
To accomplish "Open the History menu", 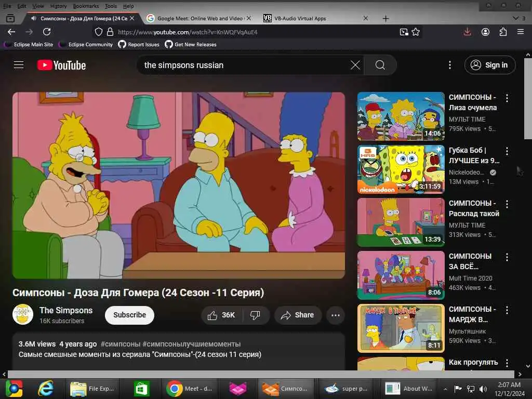I will tap(58, 6).
